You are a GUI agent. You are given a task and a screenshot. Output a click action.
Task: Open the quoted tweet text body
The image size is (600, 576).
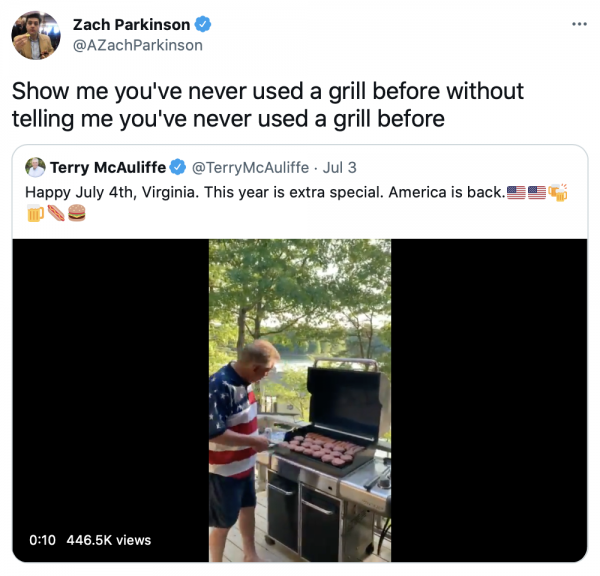point(296,202)
